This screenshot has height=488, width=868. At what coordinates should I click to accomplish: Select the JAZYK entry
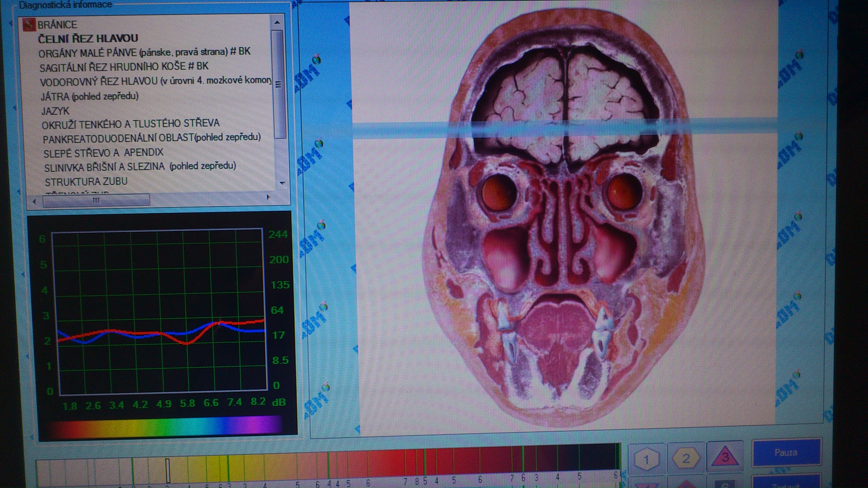[x=55, y=111]
